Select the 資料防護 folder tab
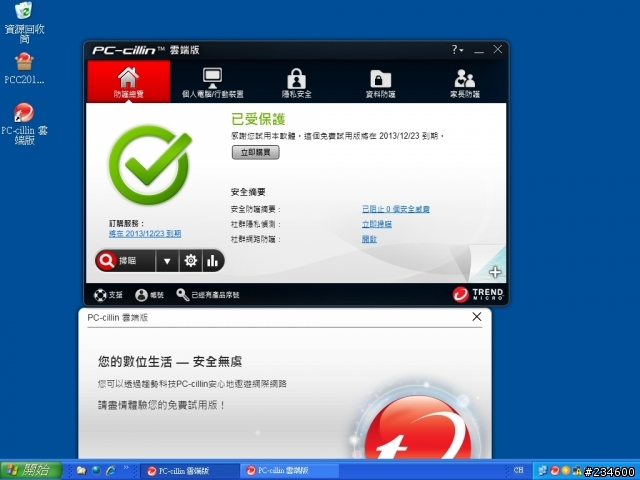The image size is (640, 480). (x=380, y=83)
